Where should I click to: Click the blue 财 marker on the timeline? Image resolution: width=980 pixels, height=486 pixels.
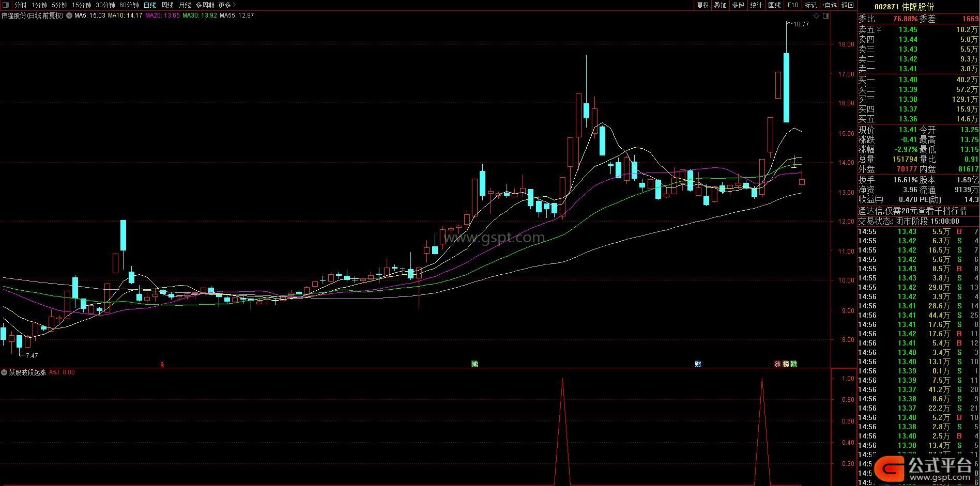(x=698, y=364)
